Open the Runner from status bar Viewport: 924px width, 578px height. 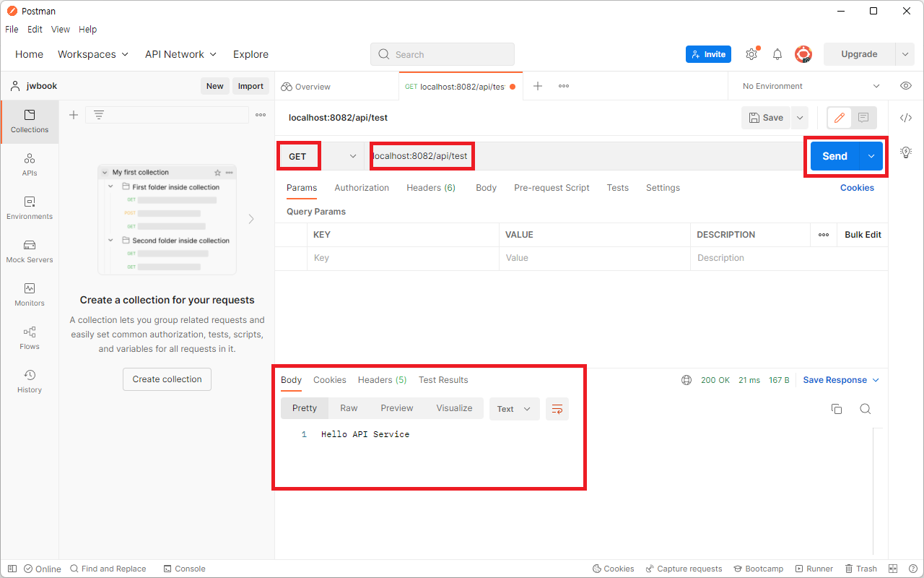click(x=814, y=569)
